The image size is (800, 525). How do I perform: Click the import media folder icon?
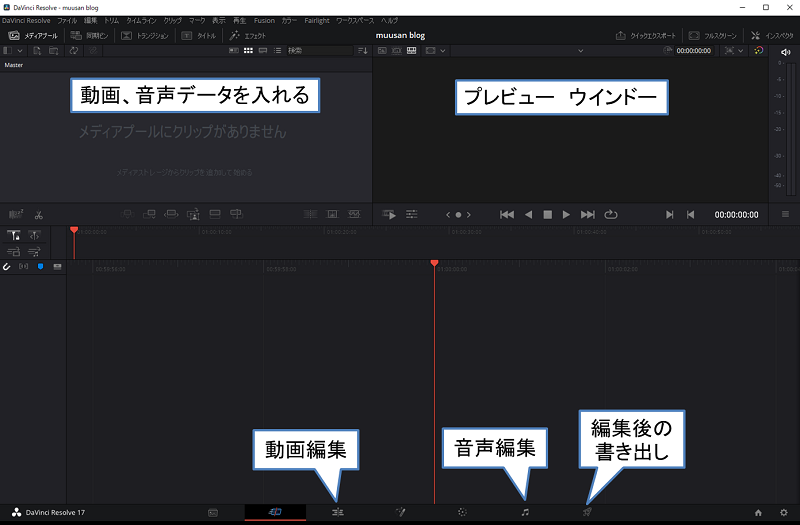(x=54, y=51)
